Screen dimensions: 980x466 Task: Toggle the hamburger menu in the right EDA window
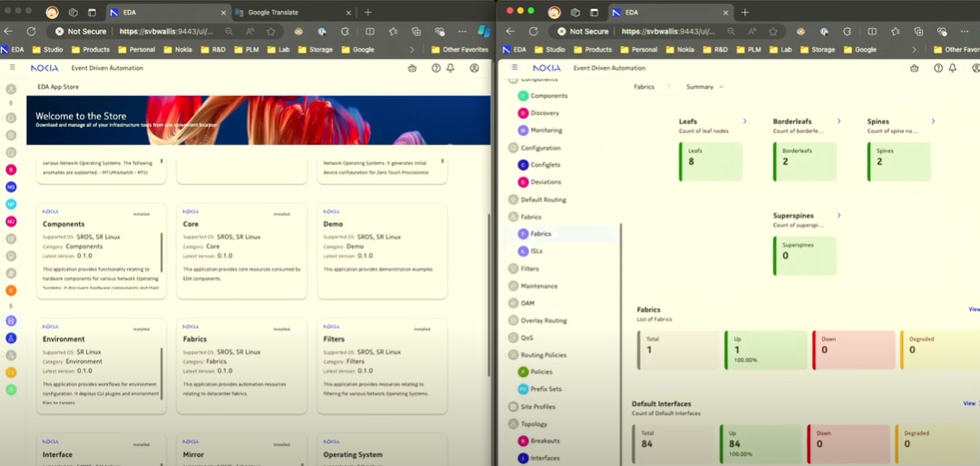514,67
